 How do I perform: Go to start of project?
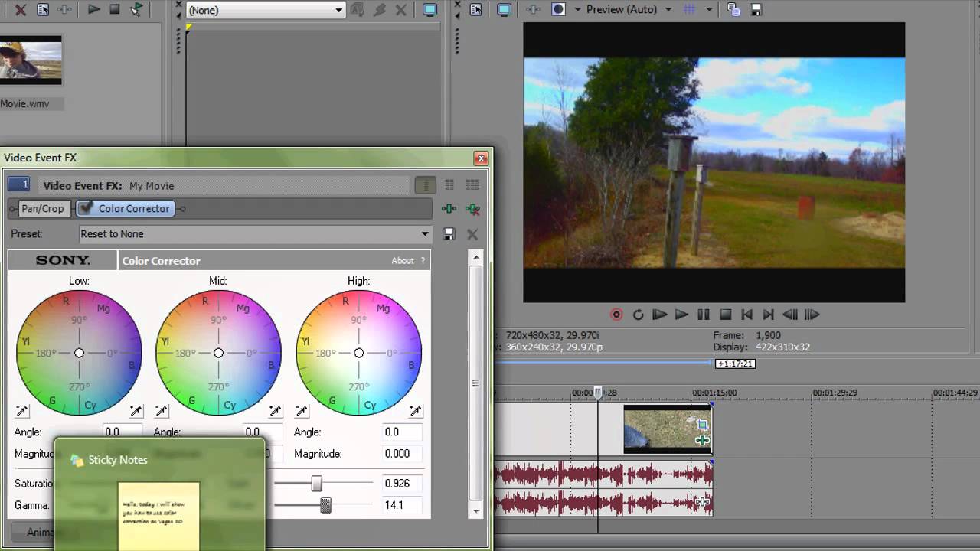click(747, 315)
